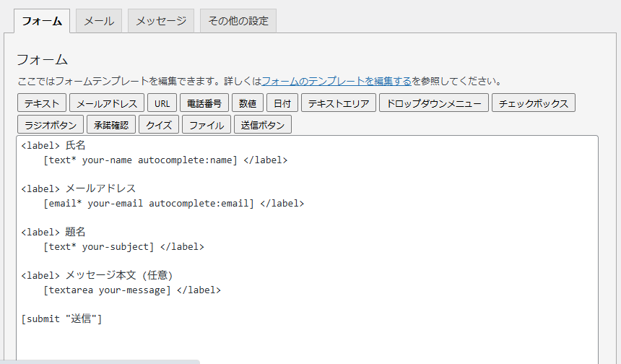Insert a テキストエリア tag
The width and height of the screenshot is (621, 364).
click(339, 103)
